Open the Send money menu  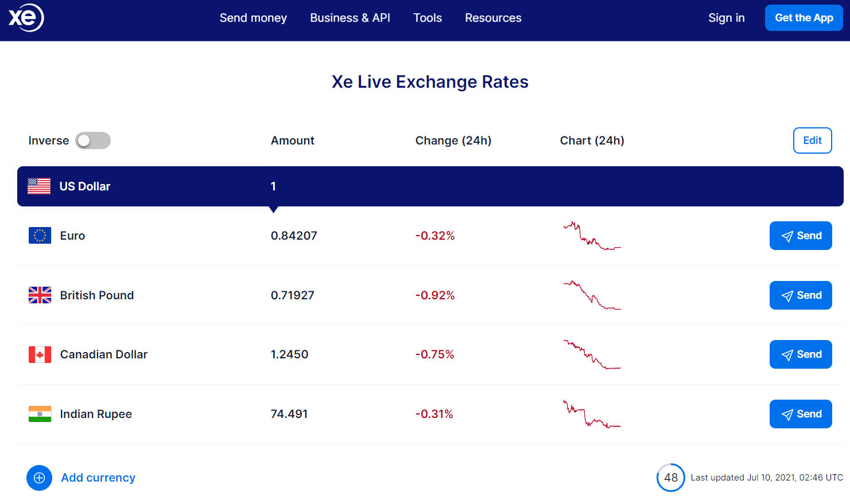253,18
